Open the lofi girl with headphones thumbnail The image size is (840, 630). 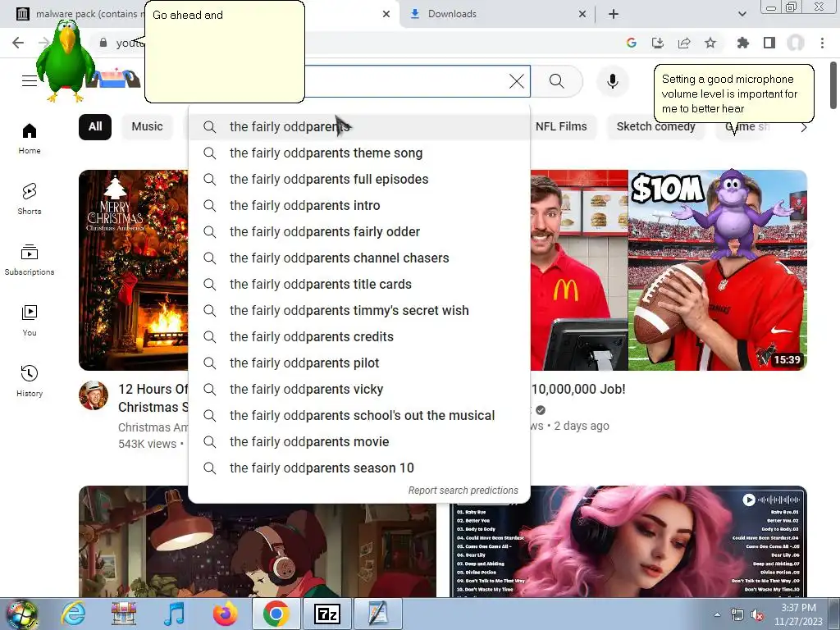257,550
